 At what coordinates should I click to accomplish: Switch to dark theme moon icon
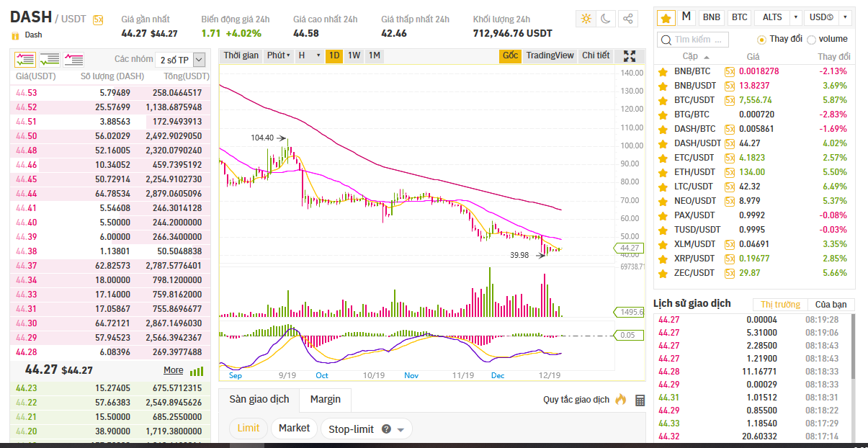(607, 19)
